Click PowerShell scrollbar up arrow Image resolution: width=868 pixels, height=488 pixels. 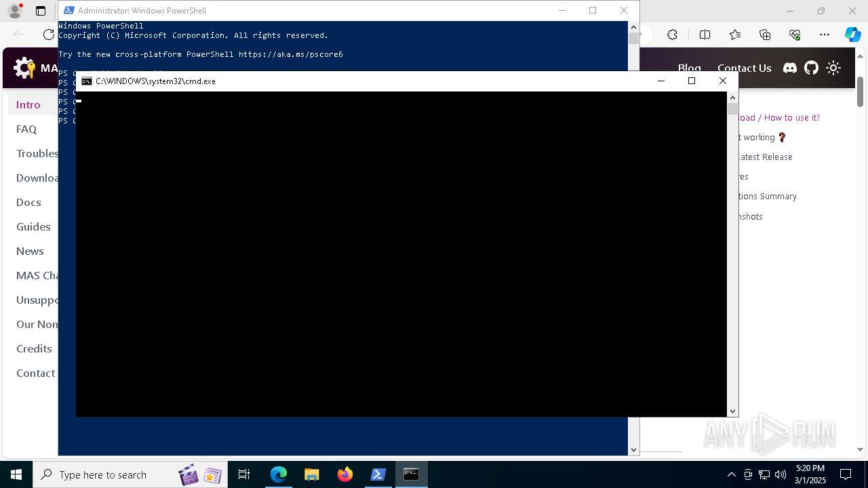point(633,27)
